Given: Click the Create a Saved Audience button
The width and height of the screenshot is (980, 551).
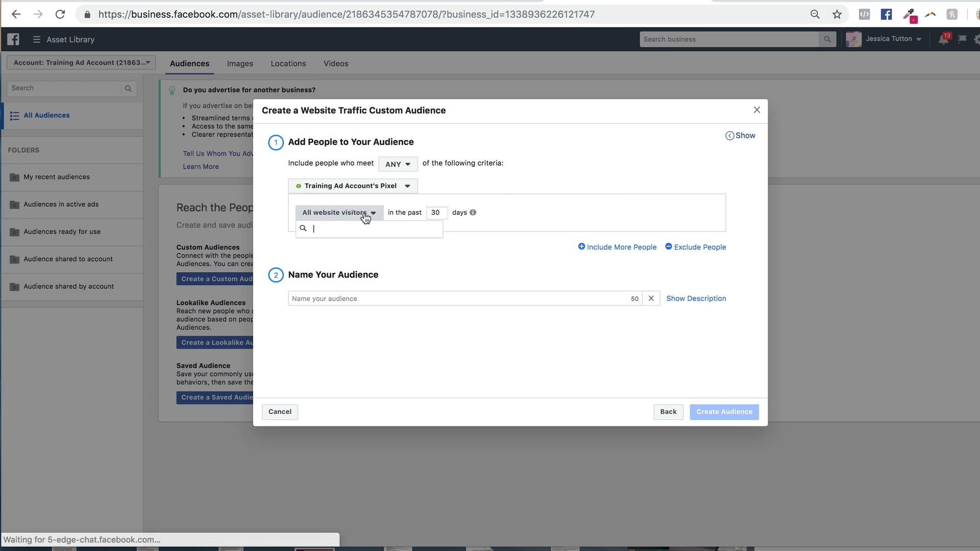Looking at the screenshot, I should [215, 397].
